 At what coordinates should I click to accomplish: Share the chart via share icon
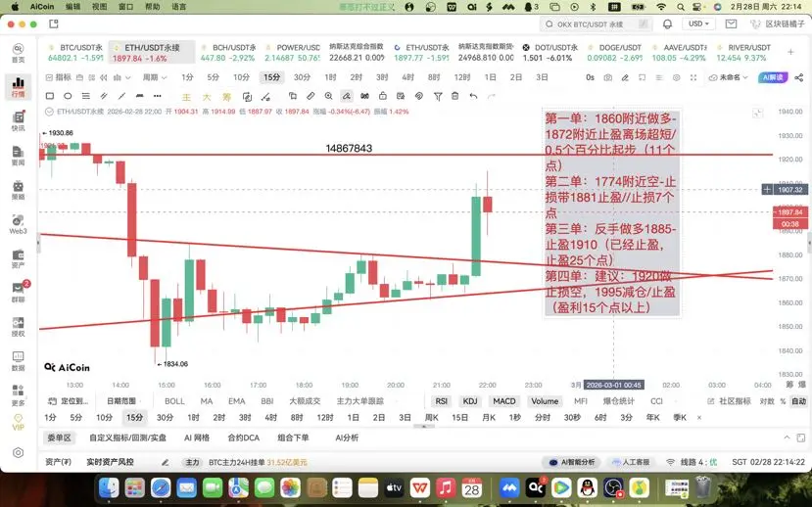[x=799, y=77]
